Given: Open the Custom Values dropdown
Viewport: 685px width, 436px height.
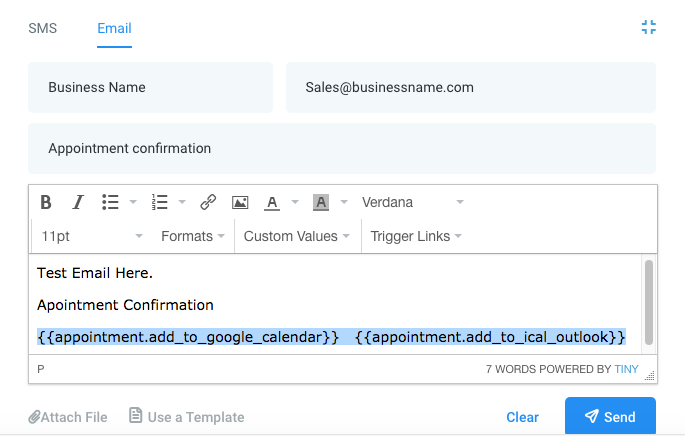Looking at the screenshot, I should [297, 236].
